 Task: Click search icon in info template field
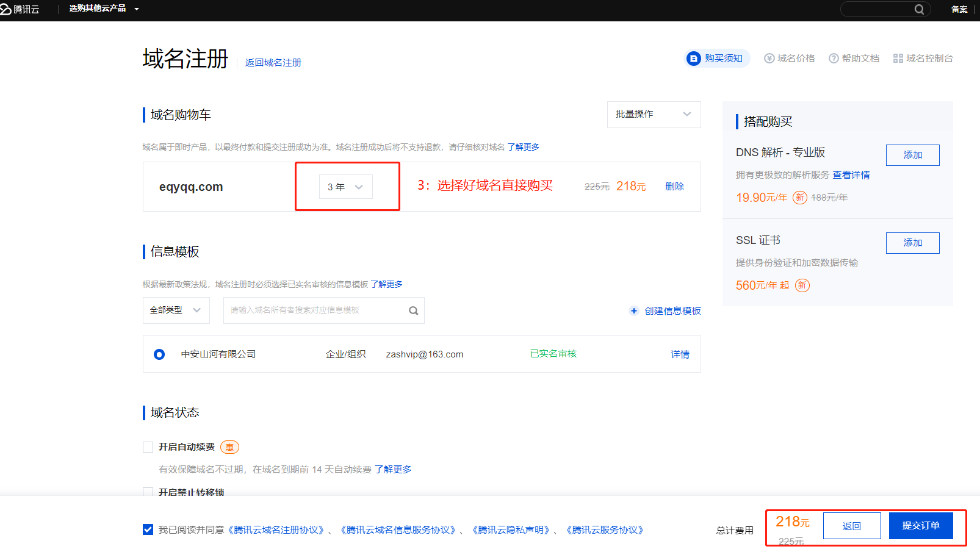pyautogui.click(x=413, y=311)
